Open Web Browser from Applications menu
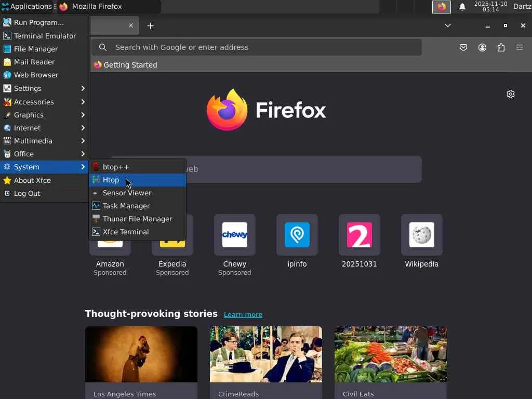The image size is (532, 399). tap(45, 75)
